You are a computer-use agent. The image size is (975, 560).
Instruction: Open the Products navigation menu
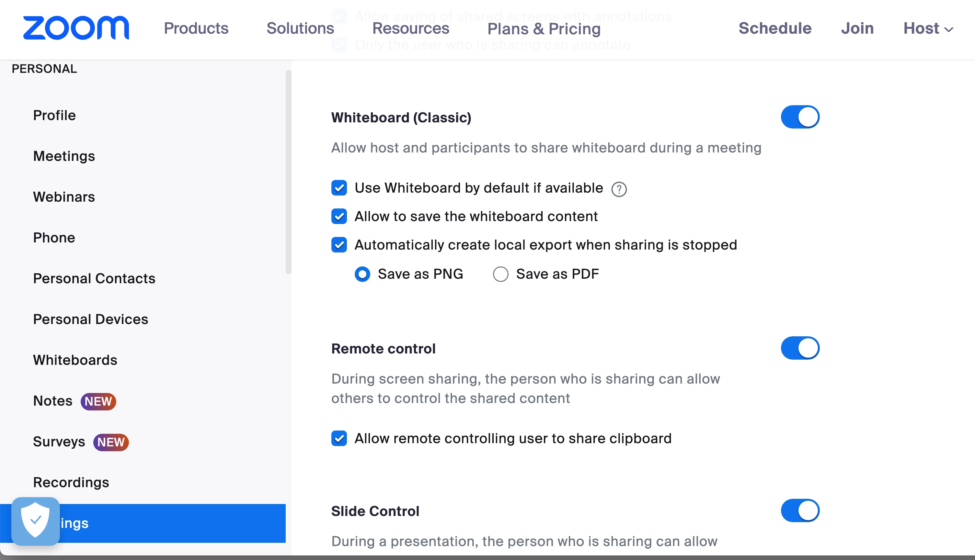(x=196, y=28)
